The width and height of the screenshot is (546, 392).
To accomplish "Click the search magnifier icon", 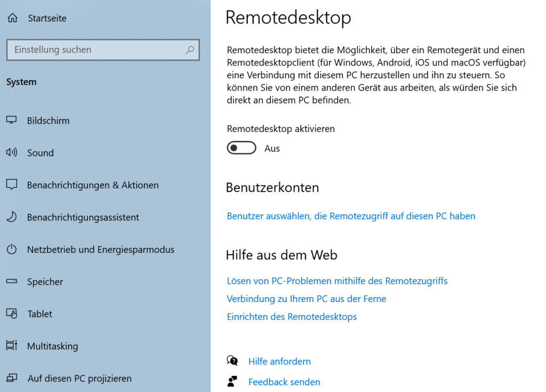I will [190, 50].
